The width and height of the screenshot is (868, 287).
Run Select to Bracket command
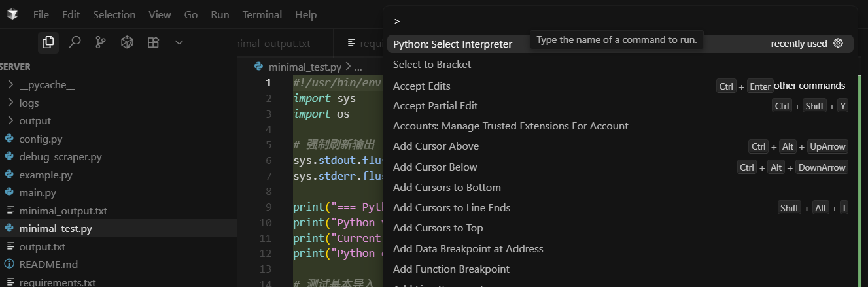pyautogui.click(x=620, y=65)
